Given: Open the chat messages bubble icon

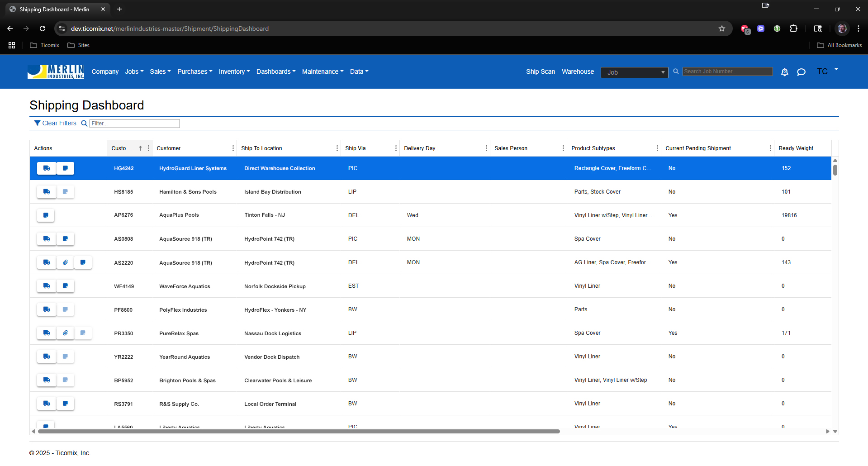Looking at the screenshot, I should (x=801, y=72).
